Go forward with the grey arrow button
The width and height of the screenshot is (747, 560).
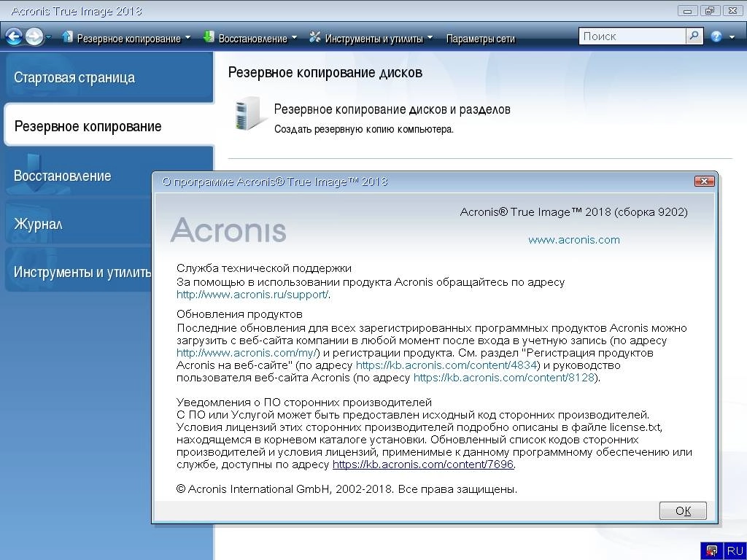click(34, 36)
